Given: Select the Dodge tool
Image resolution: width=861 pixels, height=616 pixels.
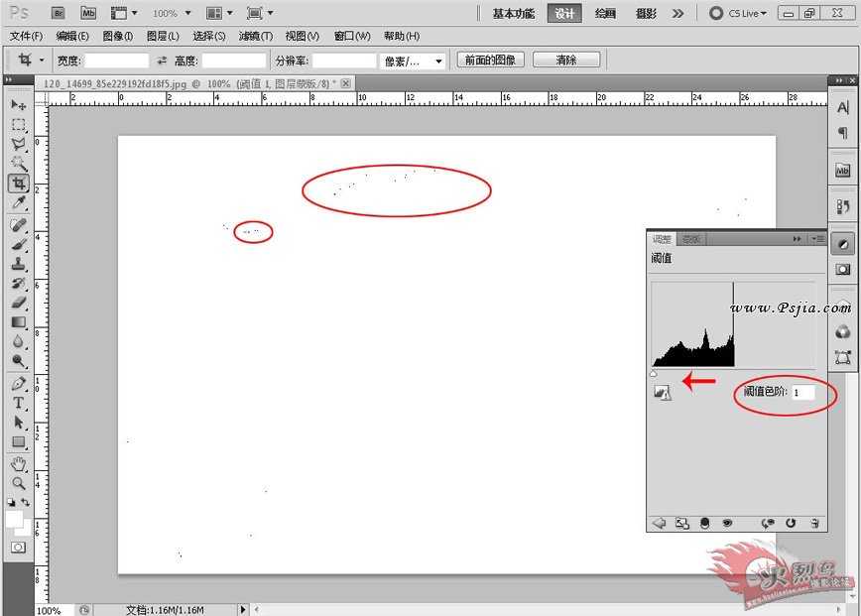Looking at the screenshot, I should click(x=18, y=361).
